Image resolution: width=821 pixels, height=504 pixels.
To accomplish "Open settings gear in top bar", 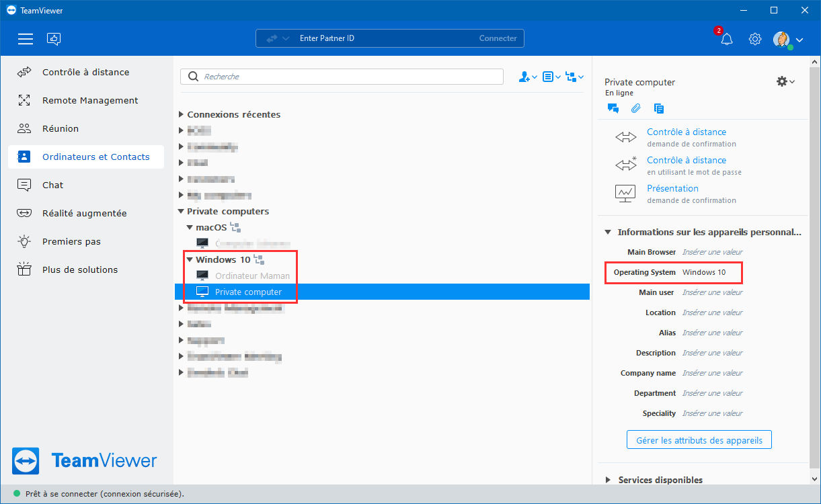I will [755, 39].
